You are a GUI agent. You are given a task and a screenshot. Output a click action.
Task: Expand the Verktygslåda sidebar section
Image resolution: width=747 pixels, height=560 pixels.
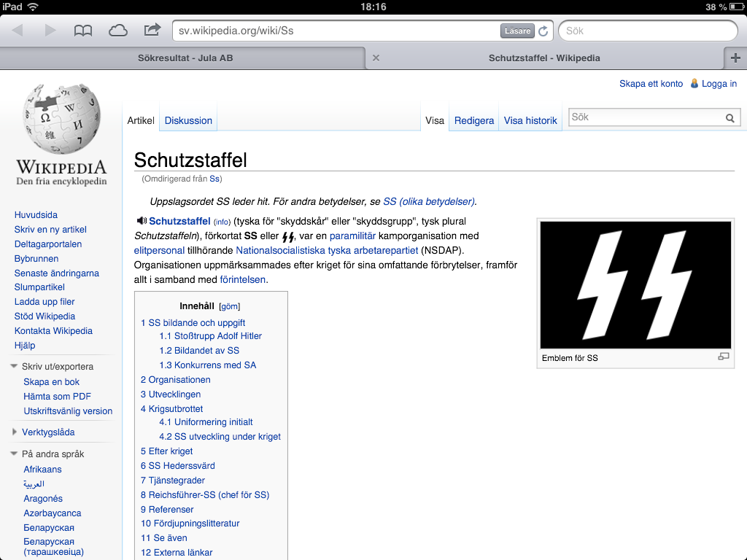pyautogui.click(x=15, y=432)
